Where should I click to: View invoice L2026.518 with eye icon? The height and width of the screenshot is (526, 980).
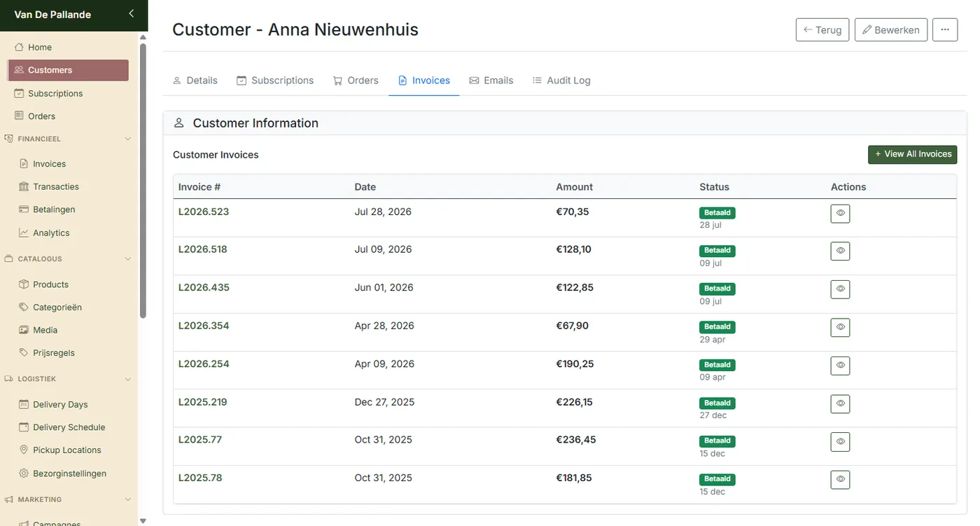pyautogui.click(x=840, y=251)
